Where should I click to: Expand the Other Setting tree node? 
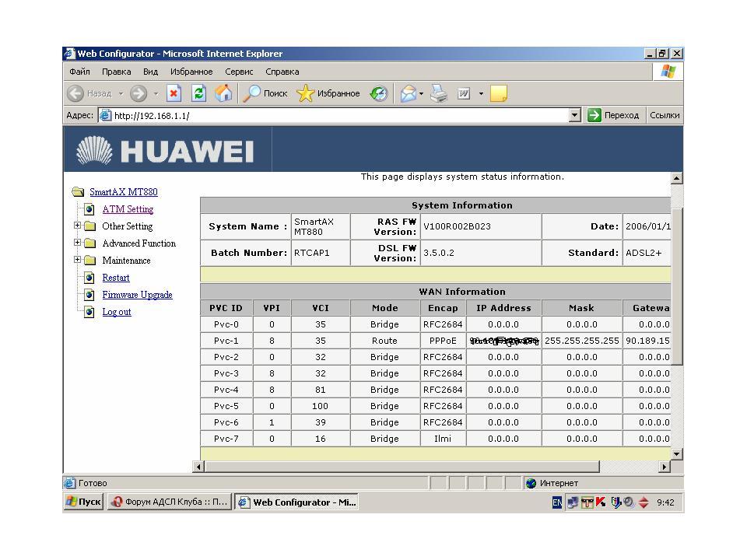[77, 226]
